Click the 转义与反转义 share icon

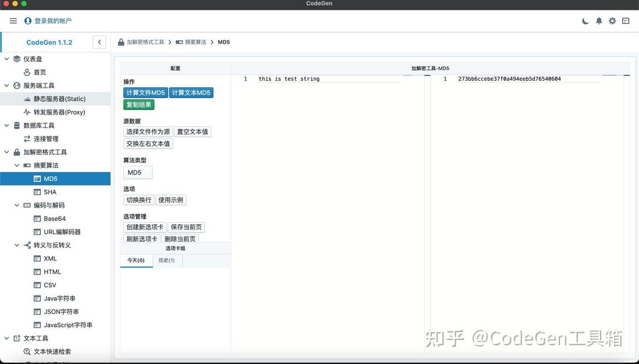(x=27, y=245)
